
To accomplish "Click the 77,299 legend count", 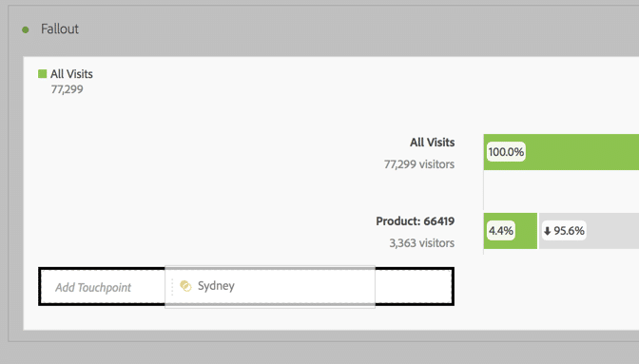I will pos(67,89).
